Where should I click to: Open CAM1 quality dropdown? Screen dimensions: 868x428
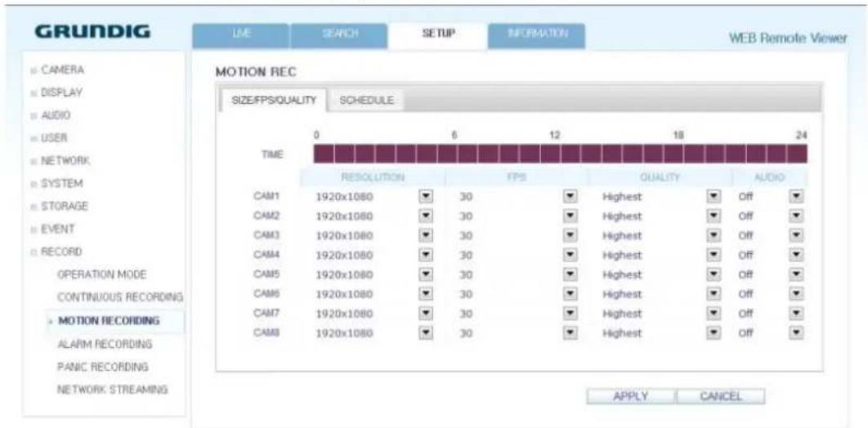pyautogui.click(x=714, y=196)
